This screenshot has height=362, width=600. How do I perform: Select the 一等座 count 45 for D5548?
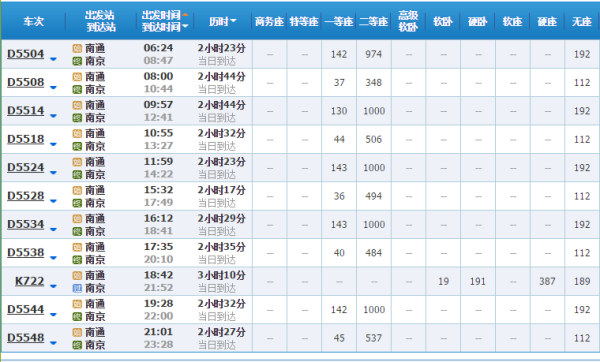click(x=339, y=338)
